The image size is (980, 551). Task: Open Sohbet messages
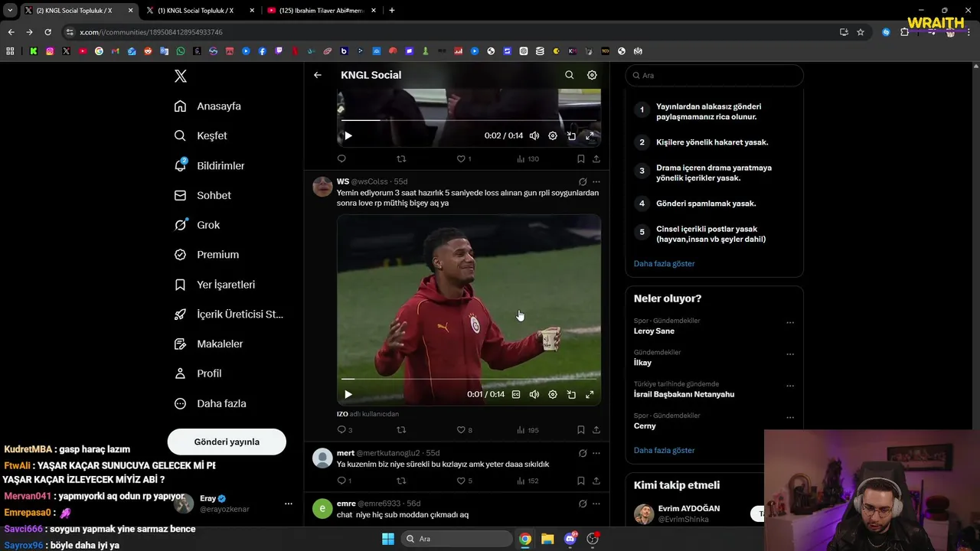click(202, 195)
